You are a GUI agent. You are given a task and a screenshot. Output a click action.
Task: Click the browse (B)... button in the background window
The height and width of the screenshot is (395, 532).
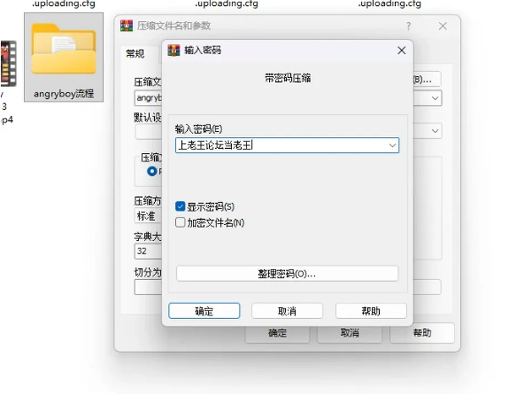tap(427, 79)
